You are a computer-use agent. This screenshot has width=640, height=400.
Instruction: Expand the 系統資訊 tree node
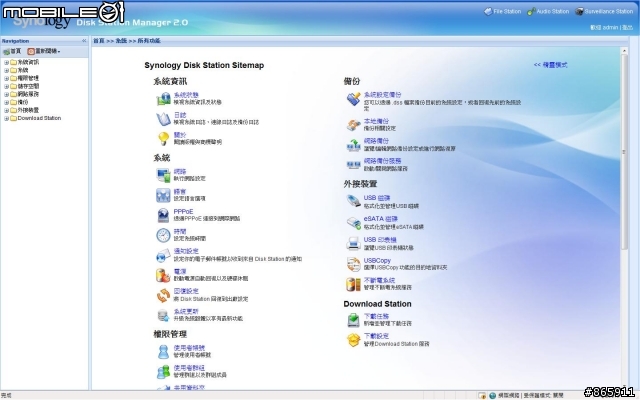point(6,62)
